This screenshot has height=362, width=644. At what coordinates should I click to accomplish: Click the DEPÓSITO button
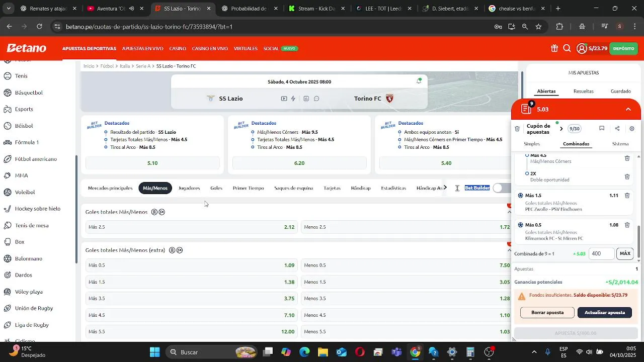(624, 48)
